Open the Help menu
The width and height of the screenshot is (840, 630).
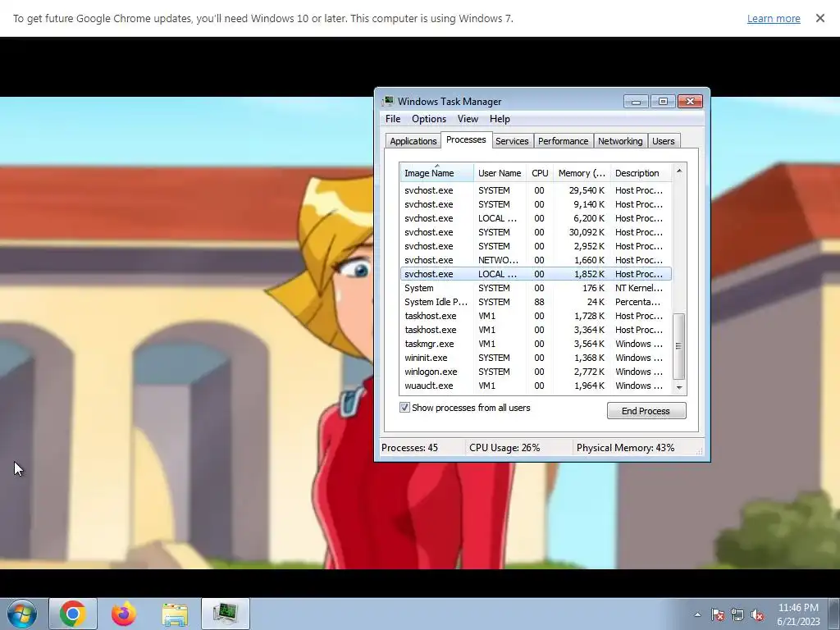click(500, 119)
